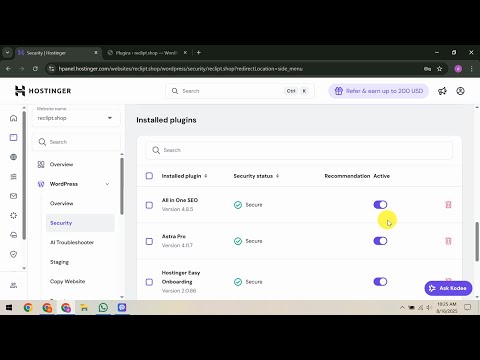Open the loading-circle icon in left rail
Screen dimensions: 480x360
click(x=13, y=215)
